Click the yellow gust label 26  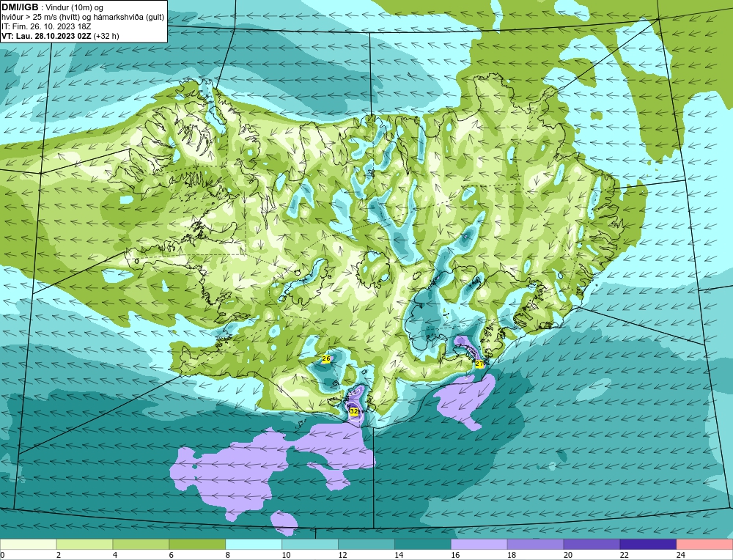tap(326, 358)
